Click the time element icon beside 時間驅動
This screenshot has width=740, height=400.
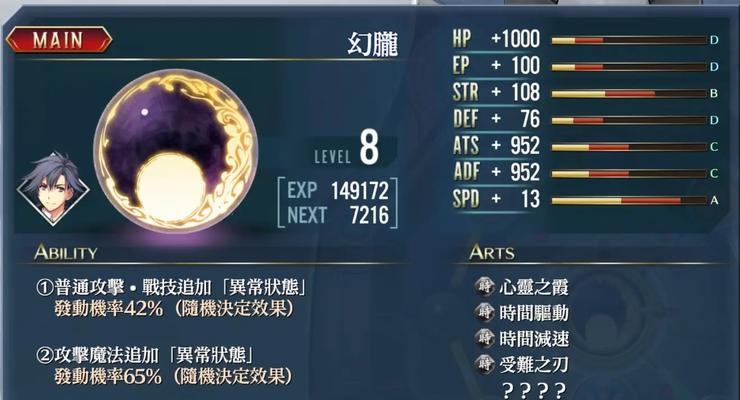(485, 312)
